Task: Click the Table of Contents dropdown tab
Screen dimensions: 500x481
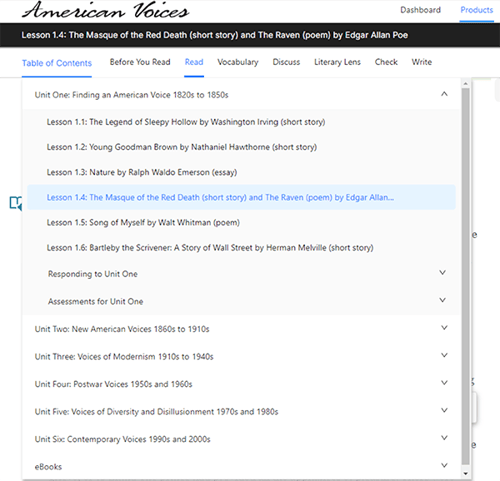Action: pyautogui.click(x=57, y=63)
